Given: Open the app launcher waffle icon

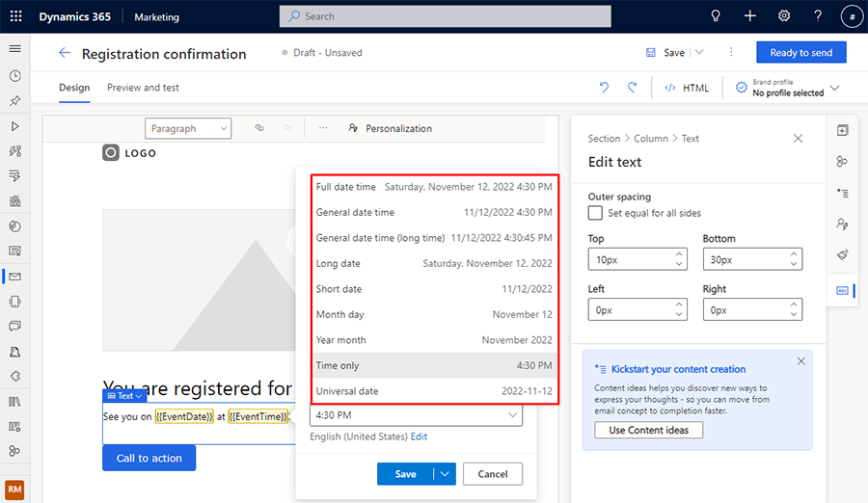Looking at the screenshot, I should tap(16, 16).
